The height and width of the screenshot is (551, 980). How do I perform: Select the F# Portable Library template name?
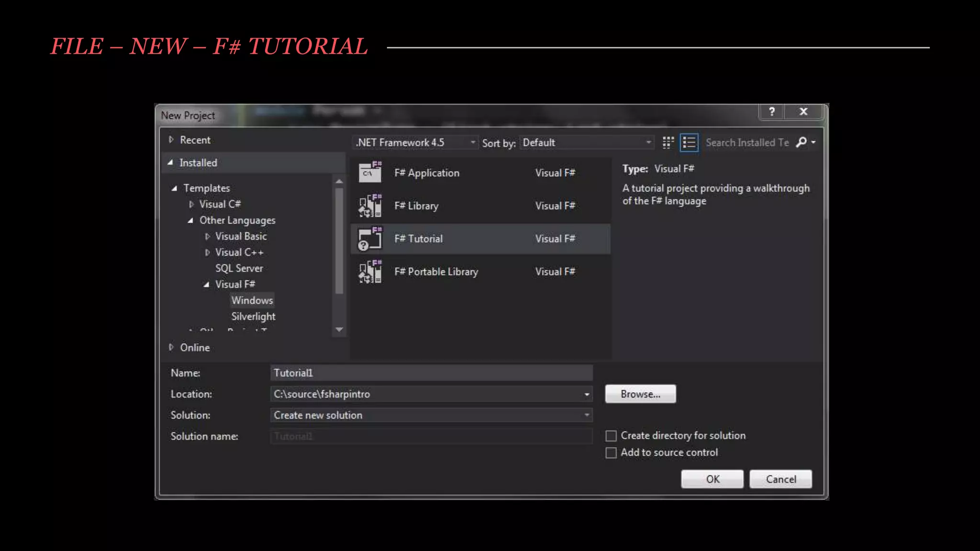tap(436, 272)
